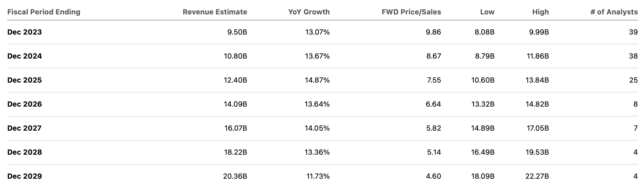Click the YoY Growth column header
The width and height of the screenshot is (644, 185).
tap(309, 12)
